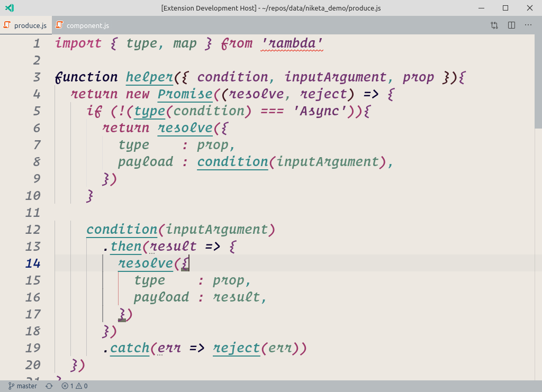The width and height of the screenshot is (542, 392).
Task: Click line number 1 in the gutter
Action: [x=36, y=43]
